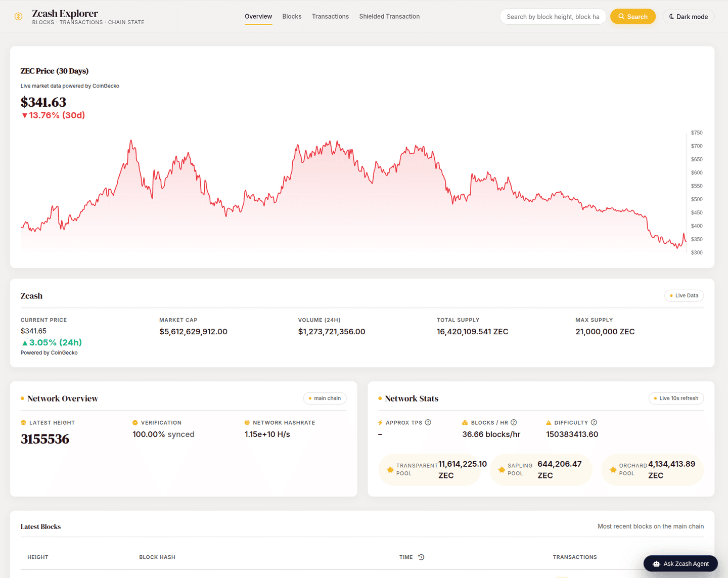Click the magnifier icon inside the Search button
This screenshot has width=728, height=578.
(621, 16)
